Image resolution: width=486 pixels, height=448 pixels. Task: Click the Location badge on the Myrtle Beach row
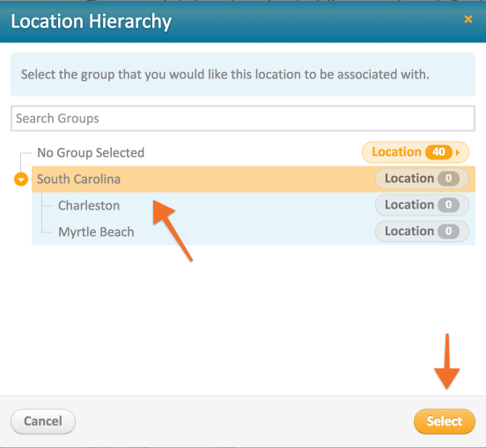tap(422, 231)
